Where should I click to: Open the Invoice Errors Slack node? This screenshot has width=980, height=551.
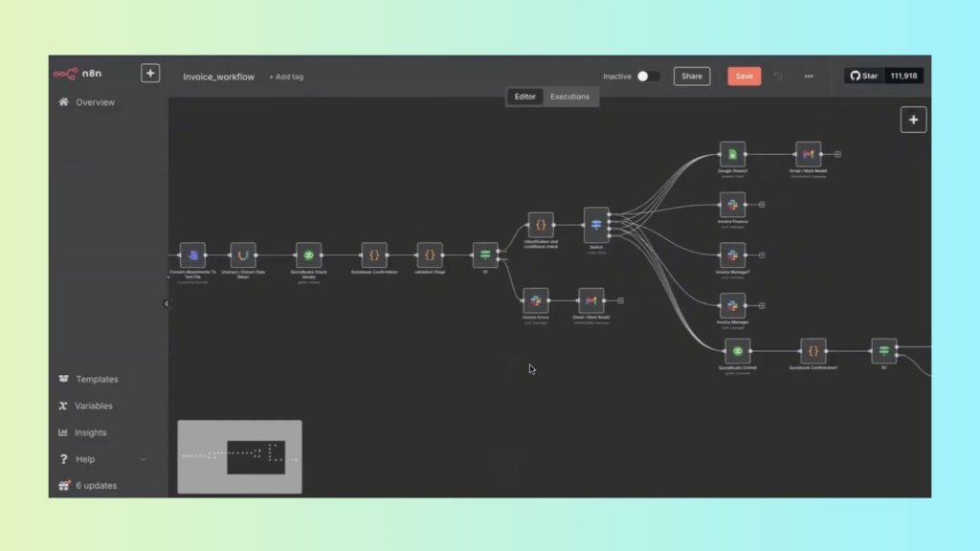[x=536, y=300]
